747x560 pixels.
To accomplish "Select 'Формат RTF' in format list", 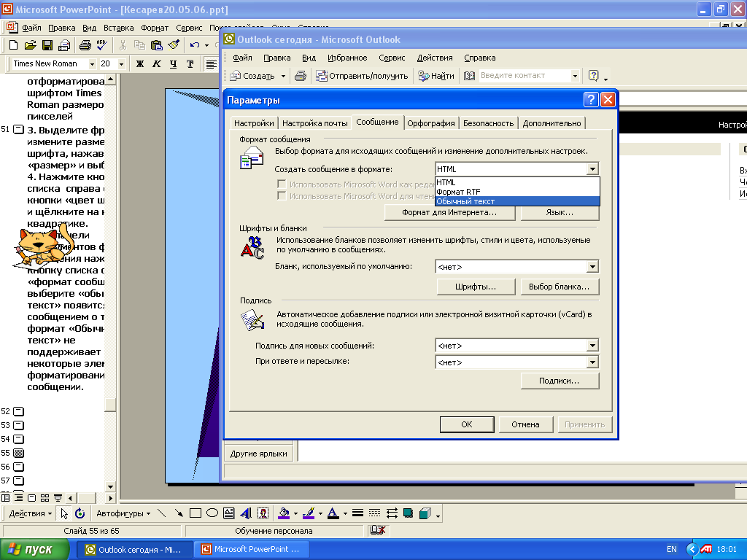I will pyautogui.click(x=517, y=192).
